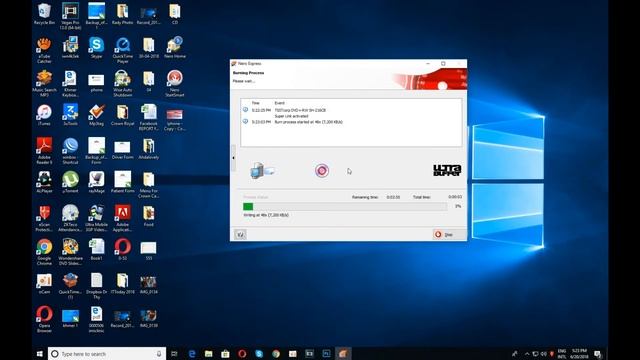The image size is (640, 360).
Task: Select the Facebook REPORT Excel file
Action: [x=149, y=117]
